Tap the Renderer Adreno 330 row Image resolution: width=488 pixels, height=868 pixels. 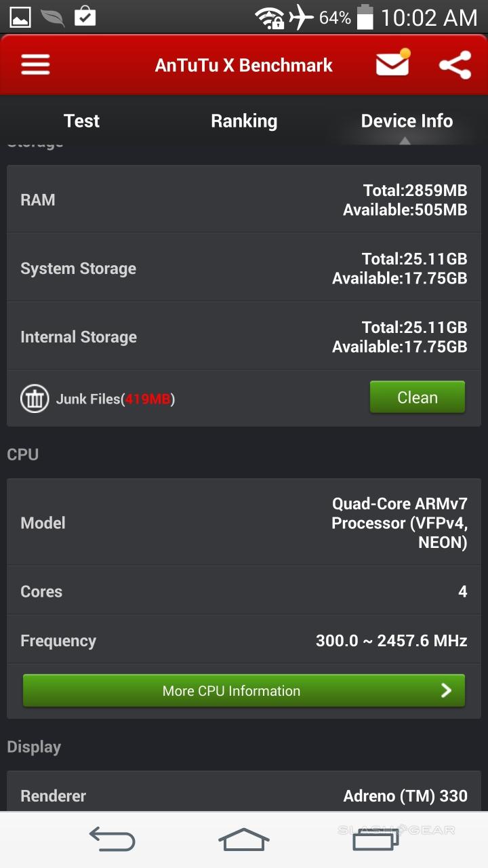tap(244, 795)
